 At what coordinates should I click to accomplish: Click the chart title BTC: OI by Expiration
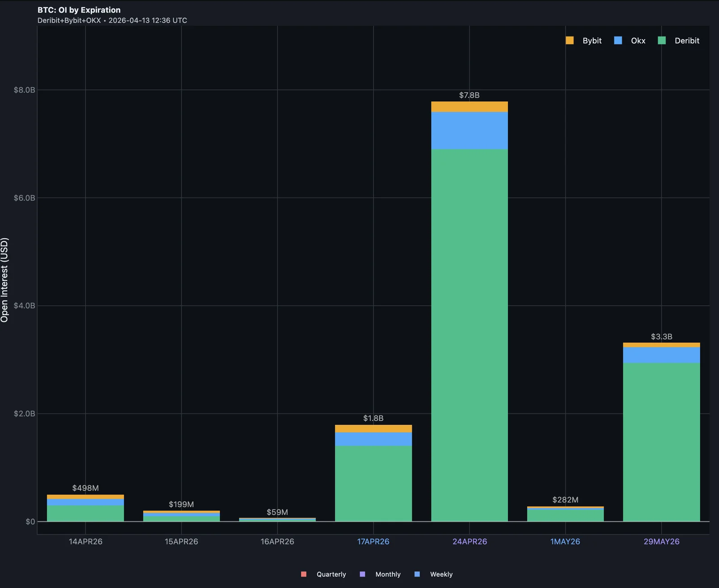click(78, 9)
